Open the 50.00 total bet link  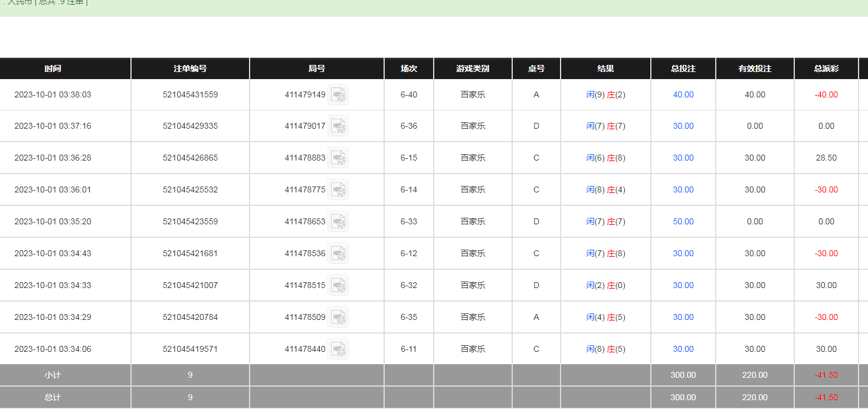[x=683, y=221]
